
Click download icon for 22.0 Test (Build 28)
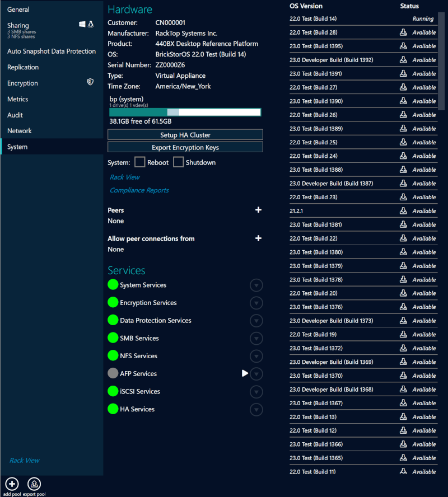(x=403, y=32)
